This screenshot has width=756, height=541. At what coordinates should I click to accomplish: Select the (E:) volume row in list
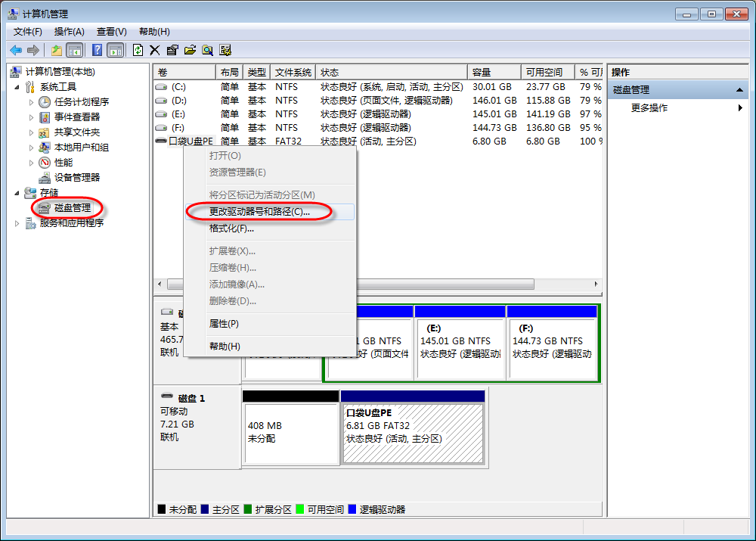(378, 114)
